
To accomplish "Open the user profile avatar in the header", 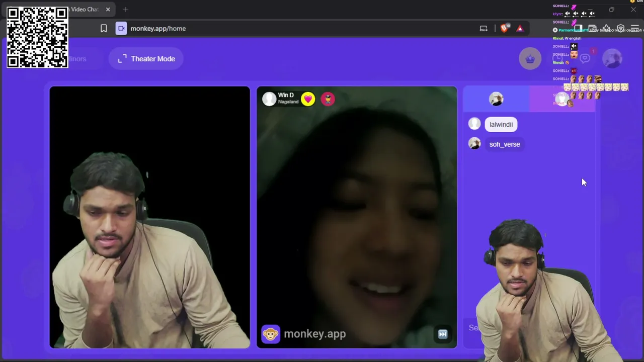I will (612, 59).
